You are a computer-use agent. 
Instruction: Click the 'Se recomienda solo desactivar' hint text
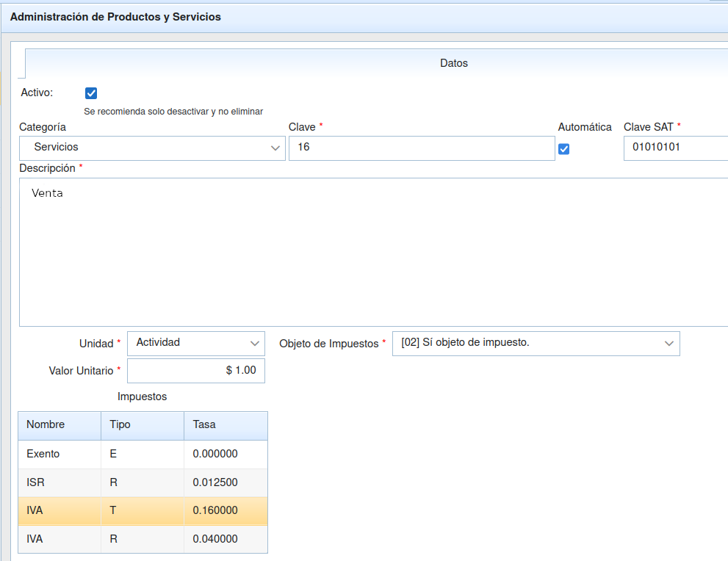173,112
